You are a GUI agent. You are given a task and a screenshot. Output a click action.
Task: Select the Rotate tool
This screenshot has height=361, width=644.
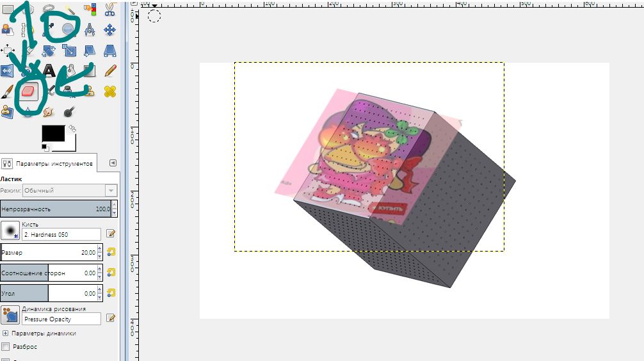49,50
